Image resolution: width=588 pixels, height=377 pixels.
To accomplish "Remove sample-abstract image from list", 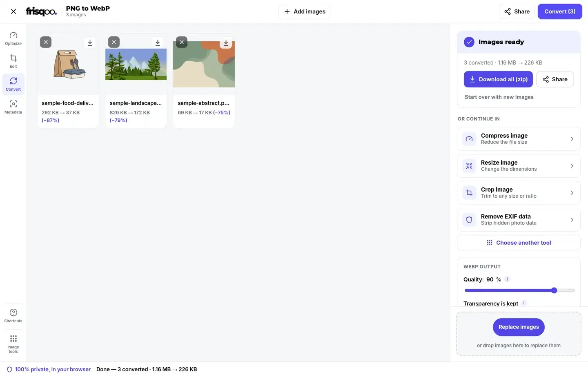I will click(182, 42).
